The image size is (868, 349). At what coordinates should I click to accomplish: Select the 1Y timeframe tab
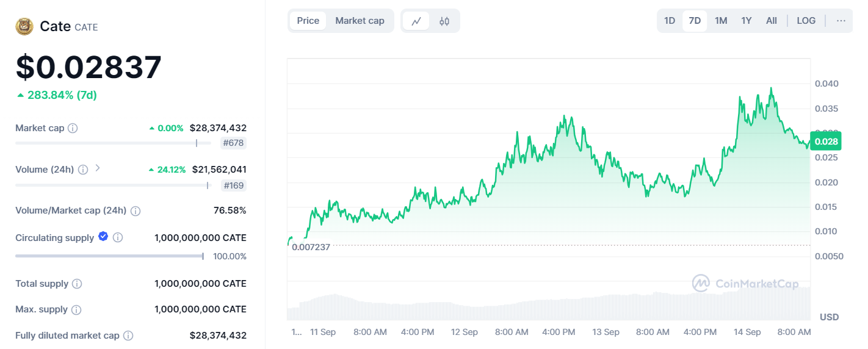click(x=746, y=21)
